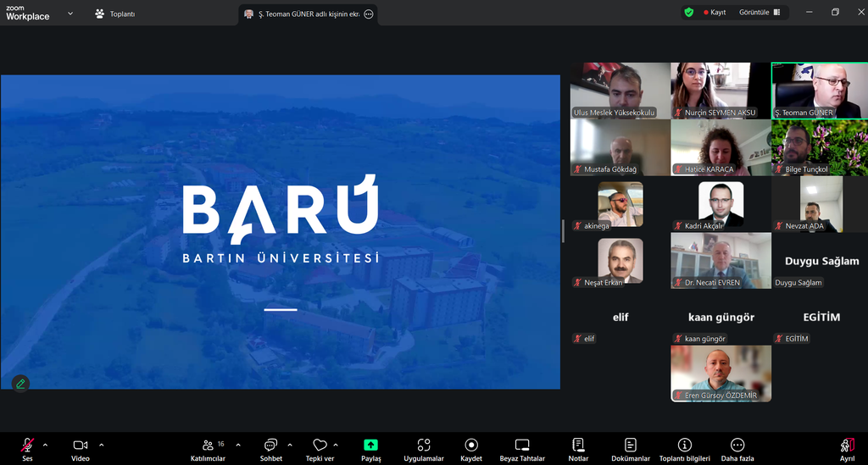Click the Kaydet record icon

(x=471, y=447)
